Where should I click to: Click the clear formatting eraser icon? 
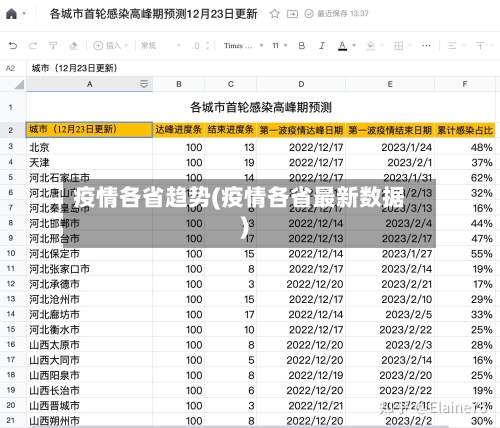point(73,45)
